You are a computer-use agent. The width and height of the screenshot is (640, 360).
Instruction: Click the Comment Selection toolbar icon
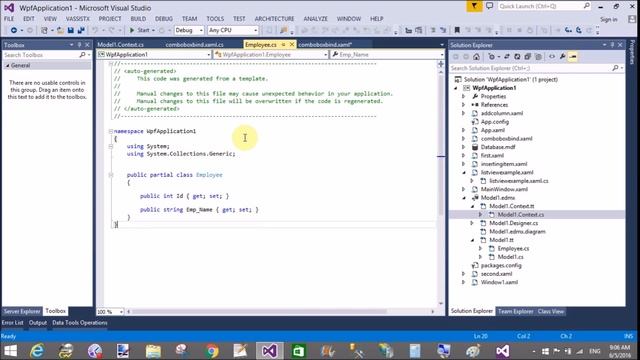point(433,30)
